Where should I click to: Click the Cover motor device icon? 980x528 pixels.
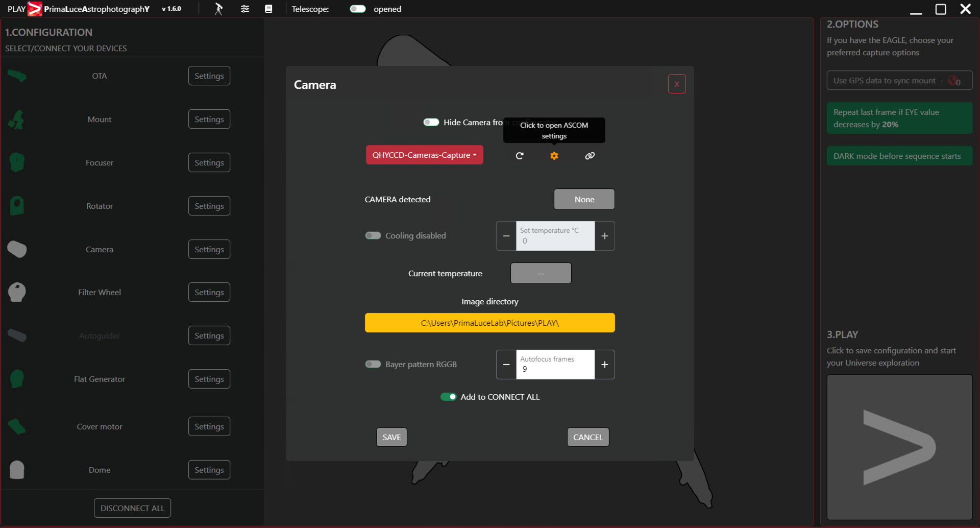(x=17, y=426)
